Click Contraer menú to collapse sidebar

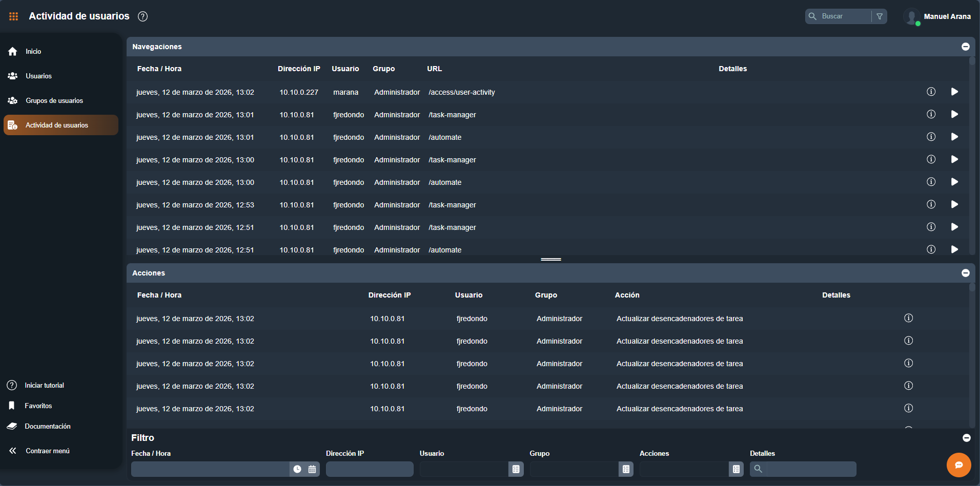47,451
